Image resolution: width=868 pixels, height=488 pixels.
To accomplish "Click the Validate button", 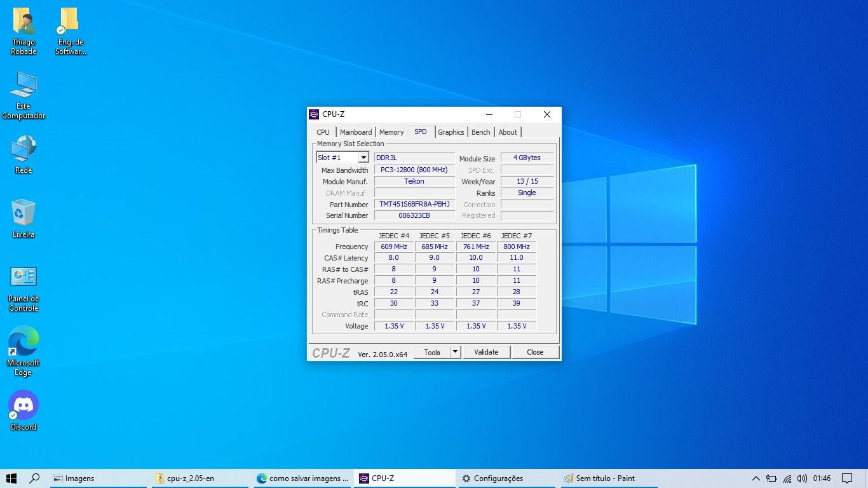I will (486, 352).
